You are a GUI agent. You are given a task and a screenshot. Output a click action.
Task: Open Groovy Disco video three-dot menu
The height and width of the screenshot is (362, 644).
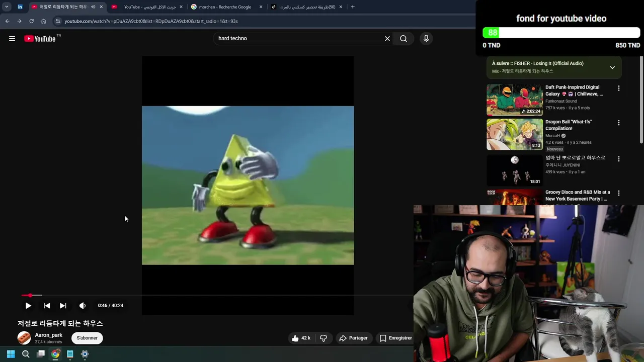(x=619, y=193)
